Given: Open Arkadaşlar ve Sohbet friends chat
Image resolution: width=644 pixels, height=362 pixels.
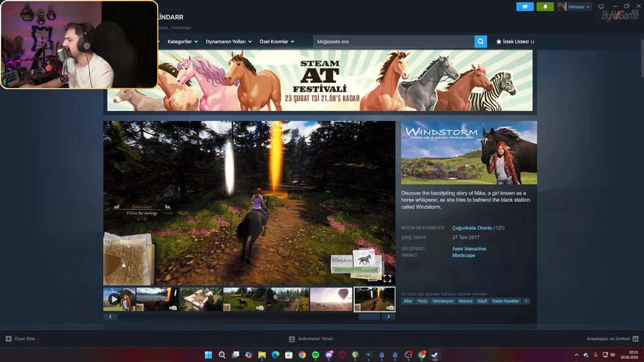Looking at the screenshot, I should [x=612, y=339].
